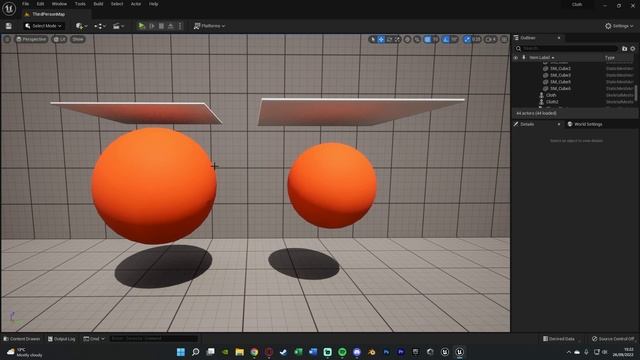Image resolution: width=640 pixels, height=360 pixels.
Task: Save the current level with save icon
Action: pyautogui.click(x=9, y=26)
